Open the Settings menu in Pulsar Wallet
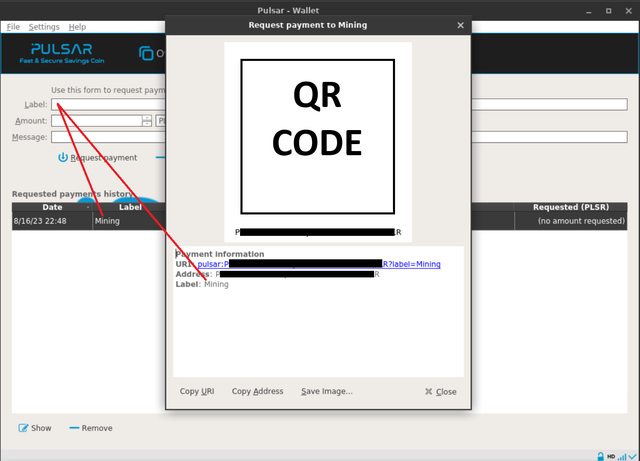Viewport: 640px width, 461px height. point(44,27)
